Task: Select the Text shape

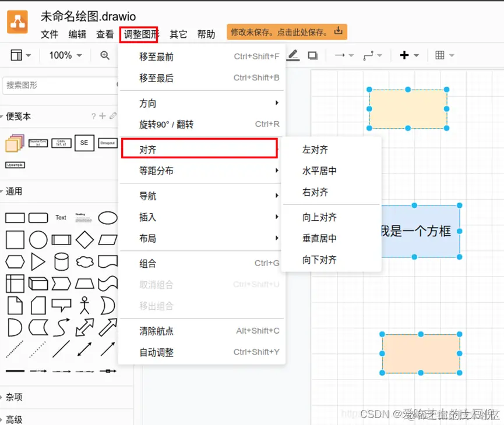Action: pyautogui.click(x=61, y=218)
